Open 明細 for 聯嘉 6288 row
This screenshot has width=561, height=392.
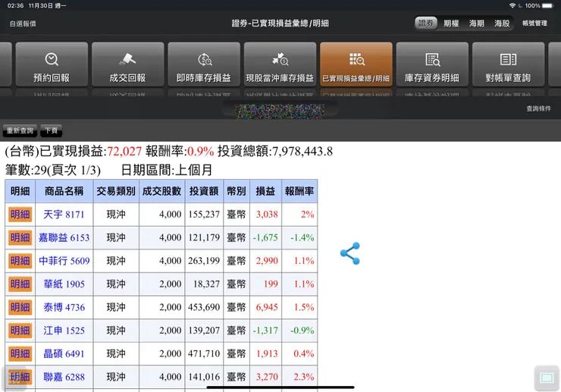click(x=20, y=377)
